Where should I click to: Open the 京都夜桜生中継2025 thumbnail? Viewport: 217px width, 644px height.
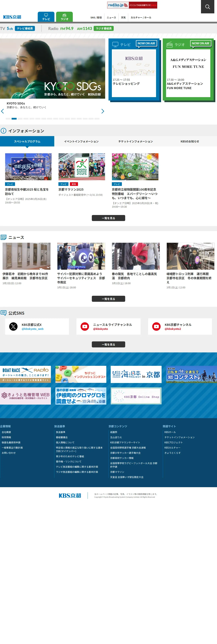tap(28, 167)
